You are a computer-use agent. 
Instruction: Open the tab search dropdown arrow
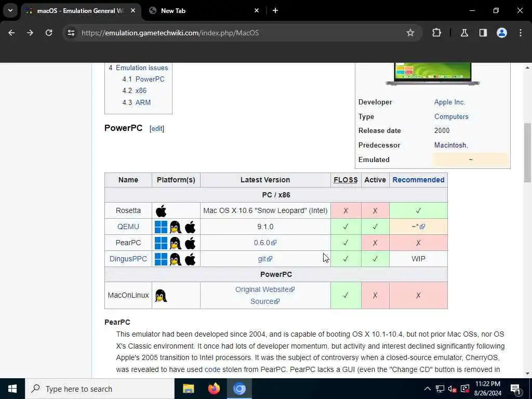(x=10, y=10)
